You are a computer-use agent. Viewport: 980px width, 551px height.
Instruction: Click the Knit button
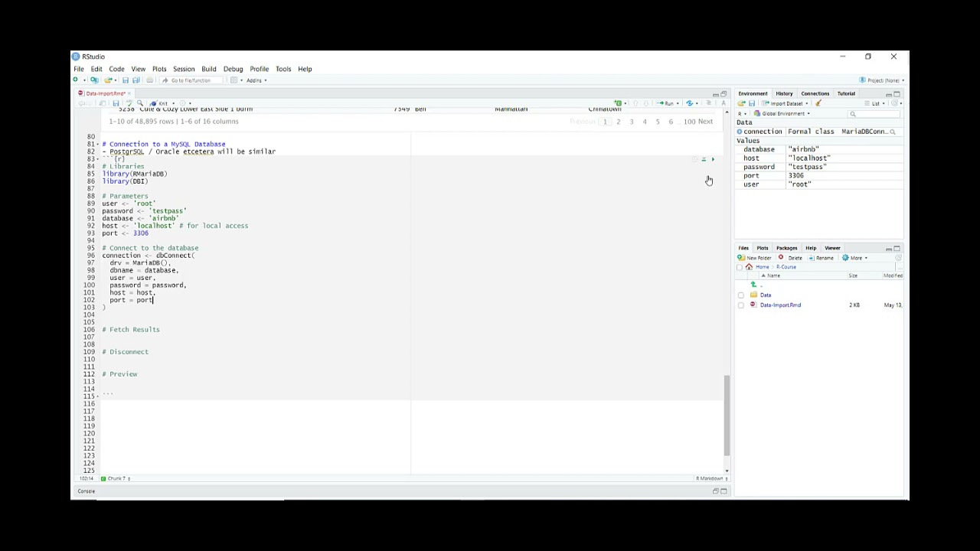coord(161,103)
